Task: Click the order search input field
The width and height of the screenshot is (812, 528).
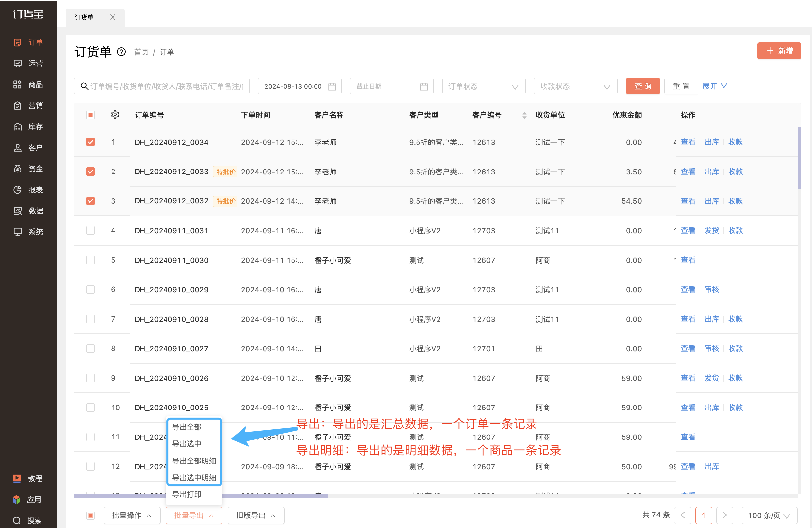Action: click(x=162, y=86)
